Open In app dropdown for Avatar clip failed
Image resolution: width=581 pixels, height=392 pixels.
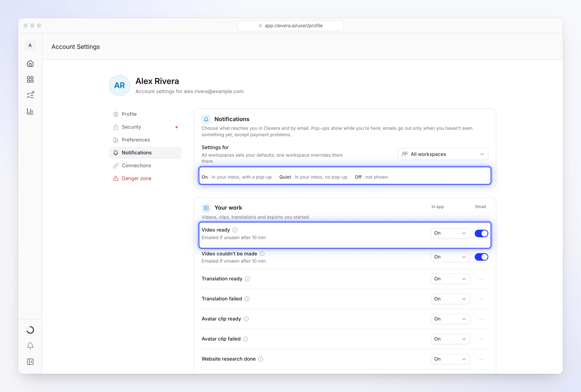[x=450, y=339]
